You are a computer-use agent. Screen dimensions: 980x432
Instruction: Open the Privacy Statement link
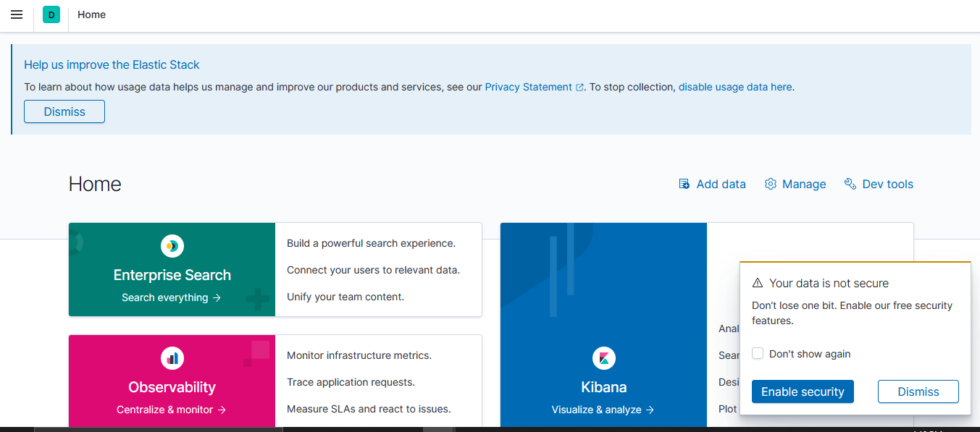pyautogui.click(x=528, y=87)
